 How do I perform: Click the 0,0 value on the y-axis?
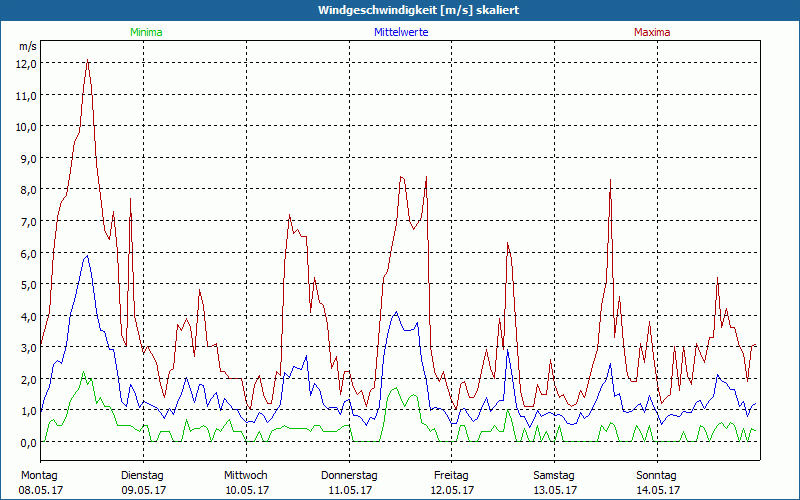[27, 443]
